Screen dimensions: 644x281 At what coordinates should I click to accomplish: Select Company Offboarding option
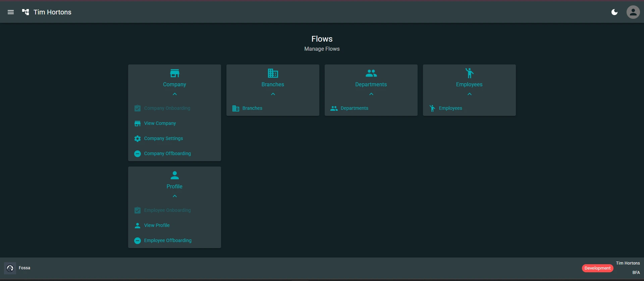click(167, 153)
